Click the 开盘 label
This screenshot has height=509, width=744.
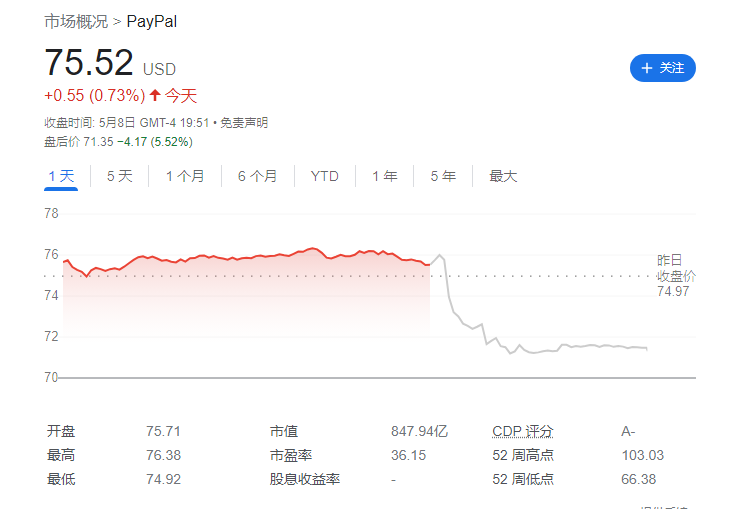[61, 431]
